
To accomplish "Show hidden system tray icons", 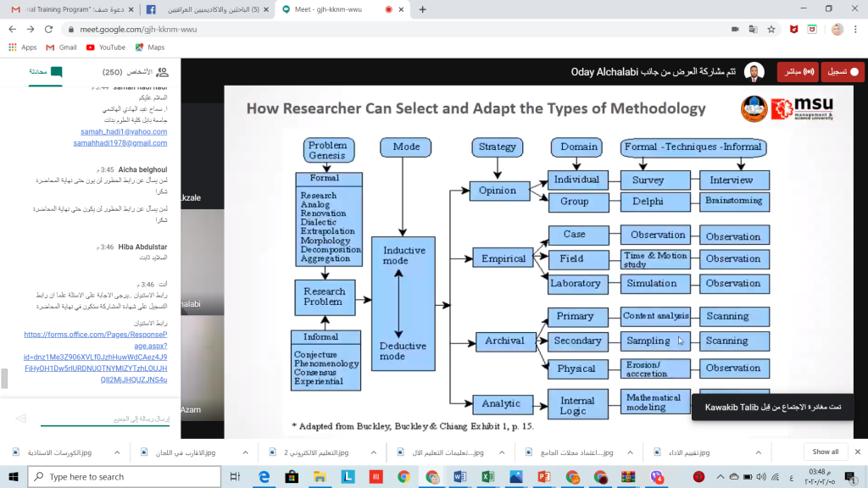I will tap(721, 477).
